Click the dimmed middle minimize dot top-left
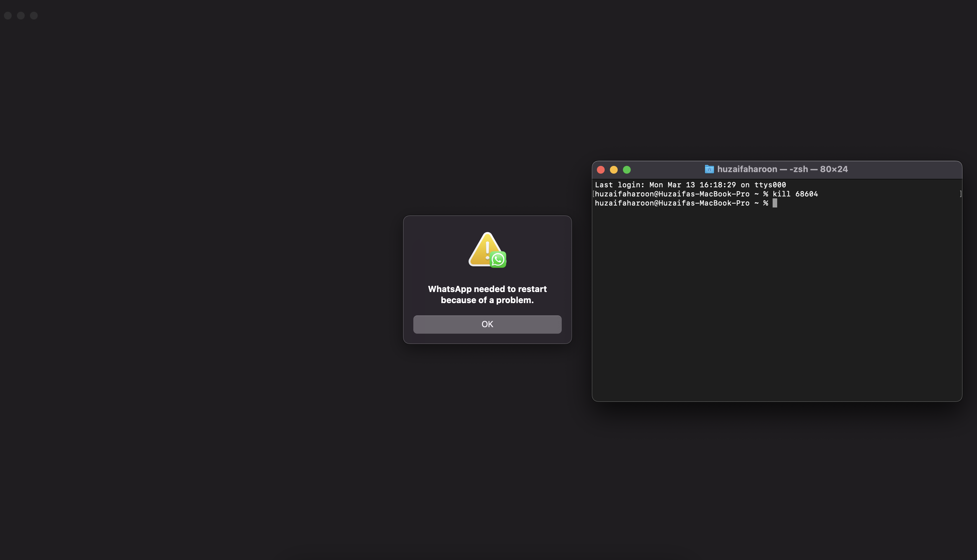Image resolution: width=977 pixels, height=560 pixels. point(21,15)
